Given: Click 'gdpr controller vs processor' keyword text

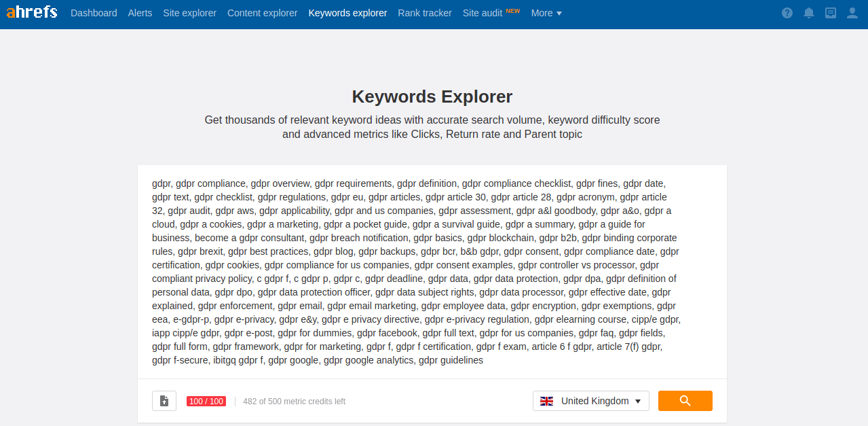Looking at the screenshot, I should coord(576,265).
